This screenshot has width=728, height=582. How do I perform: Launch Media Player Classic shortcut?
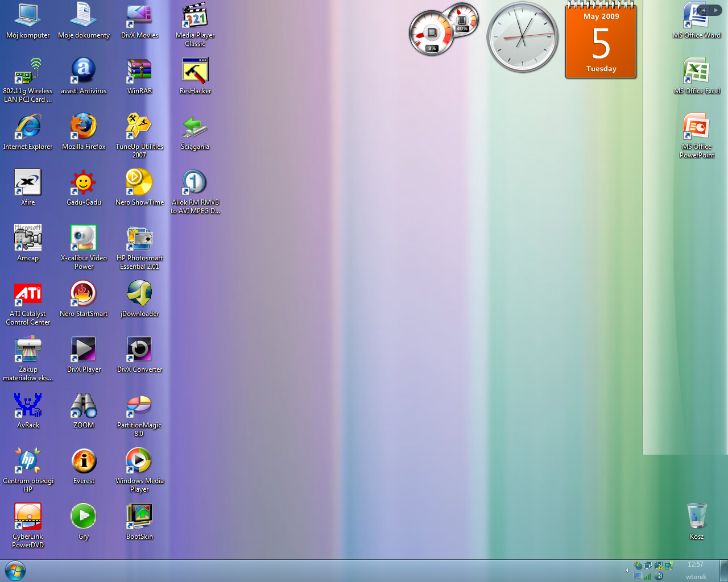[x=195, y=24]
